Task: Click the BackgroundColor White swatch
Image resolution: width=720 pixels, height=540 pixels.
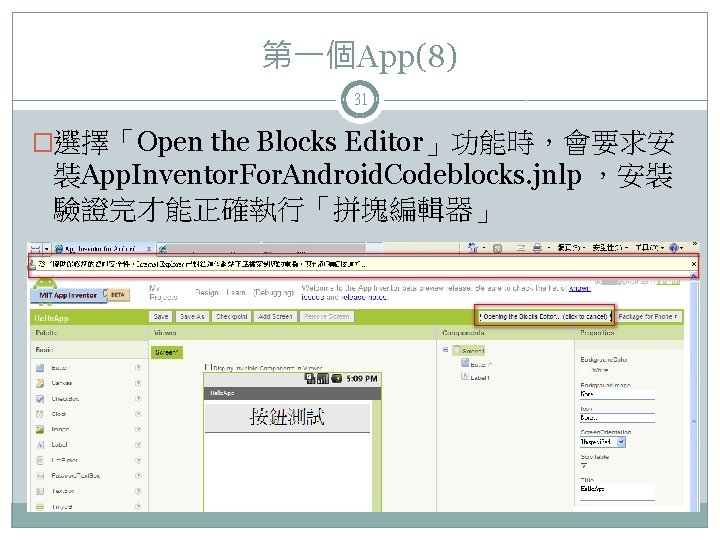Action: (x=585, y=370)
